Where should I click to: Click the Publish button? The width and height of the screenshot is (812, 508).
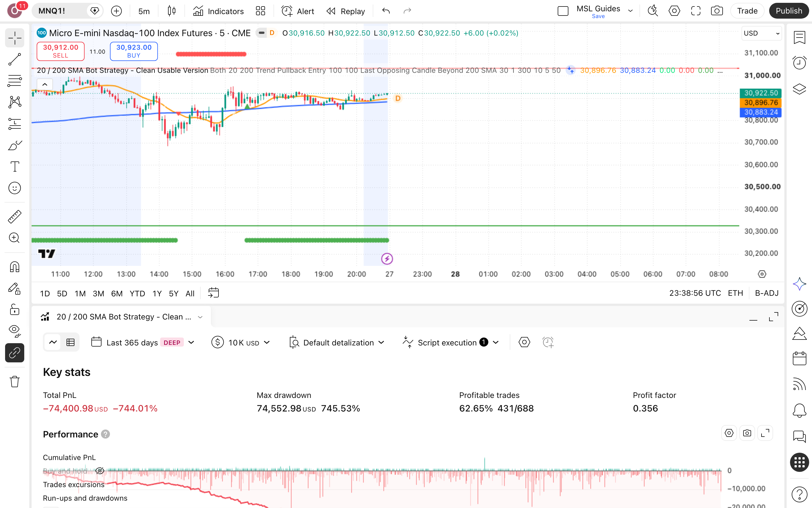click(x=789, y=11)
